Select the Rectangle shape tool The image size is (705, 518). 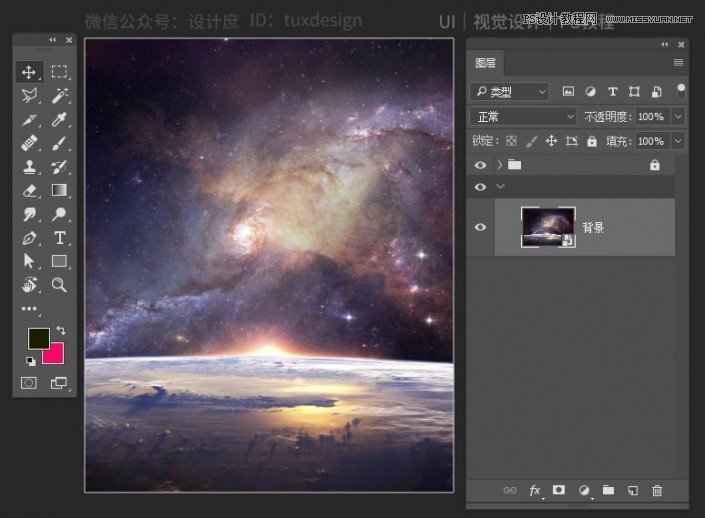coord(59,261)
